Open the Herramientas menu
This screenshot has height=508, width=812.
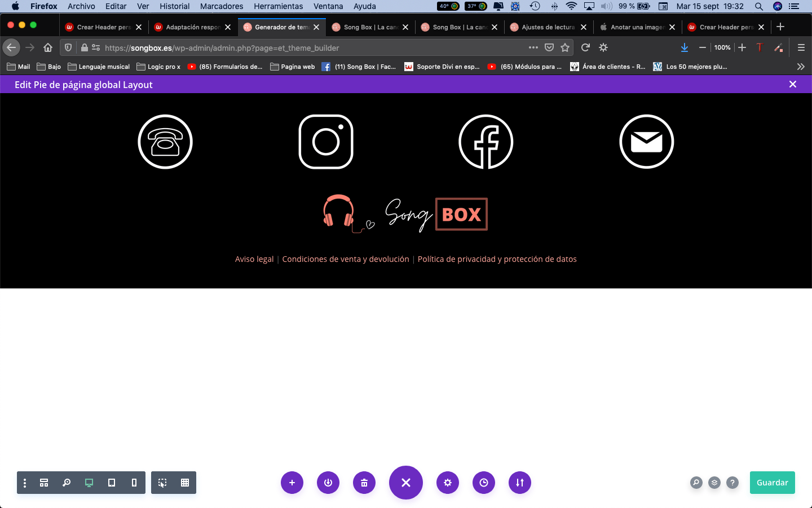coord(278,6)
